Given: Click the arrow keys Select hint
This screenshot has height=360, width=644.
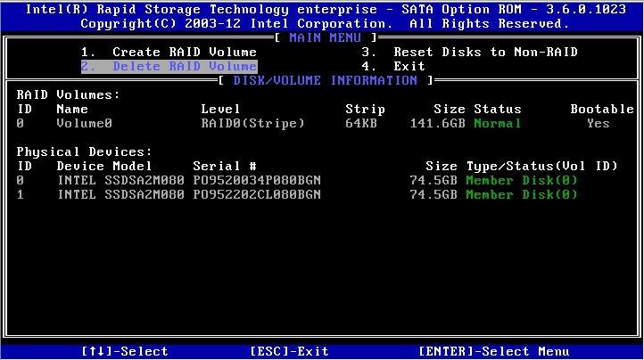Looking at the screenshot, I should point(125,351).
